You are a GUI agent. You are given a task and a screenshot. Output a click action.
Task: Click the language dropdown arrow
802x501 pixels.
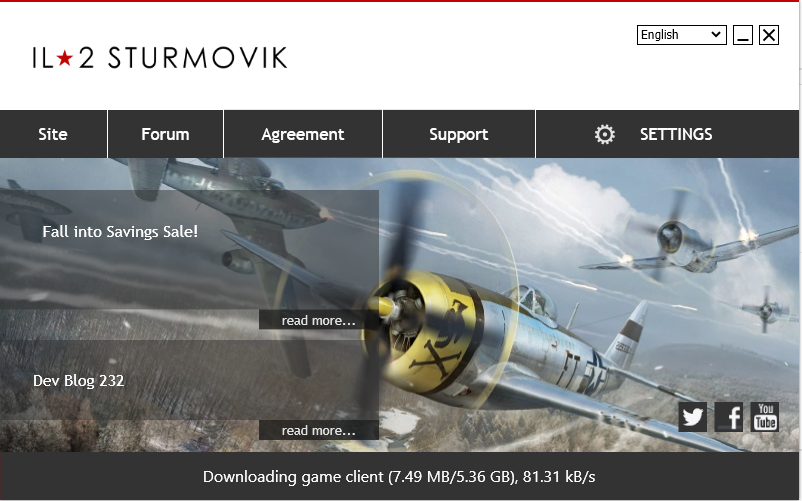(716, 35)
